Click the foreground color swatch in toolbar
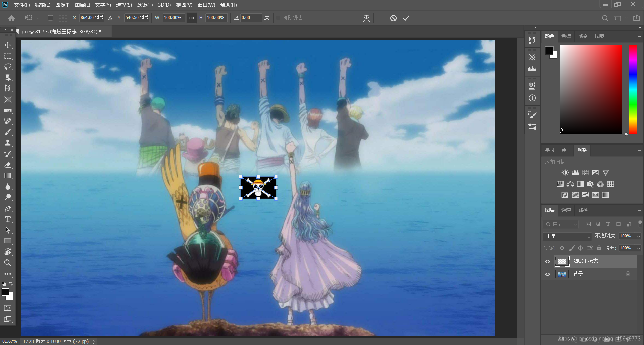644x345 pixels. (5, 292)
